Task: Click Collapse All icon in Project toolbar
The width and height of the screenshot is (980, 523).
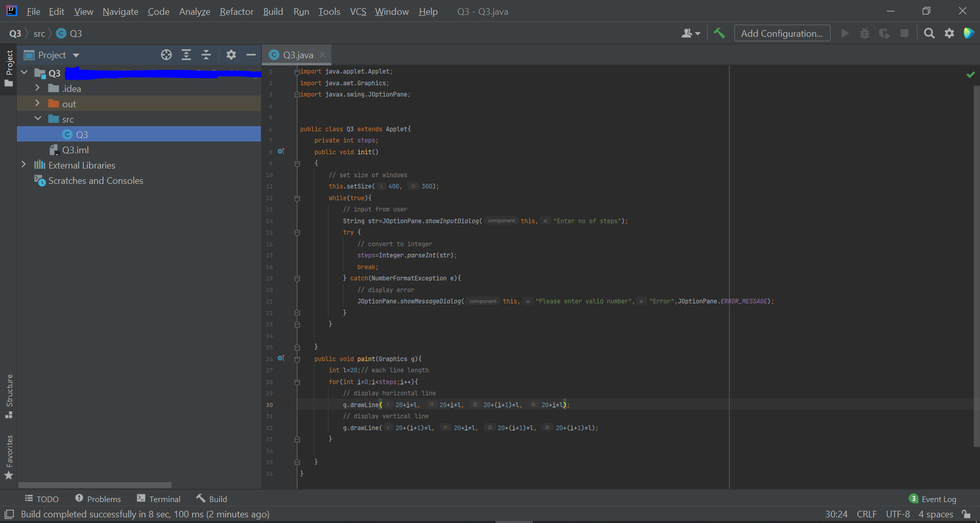Action: point(206,55)
